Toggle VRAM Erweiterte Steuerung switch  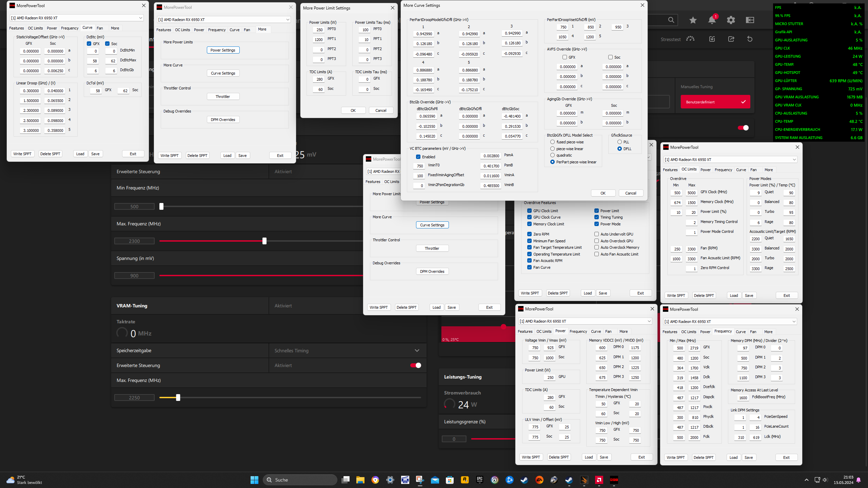[x=415, y=365]
